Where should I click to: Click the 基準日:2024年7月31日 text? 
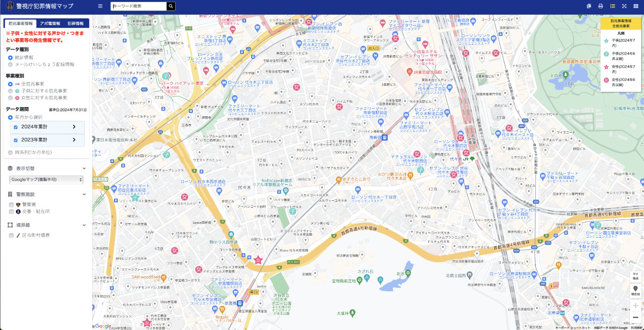point(68,110)
